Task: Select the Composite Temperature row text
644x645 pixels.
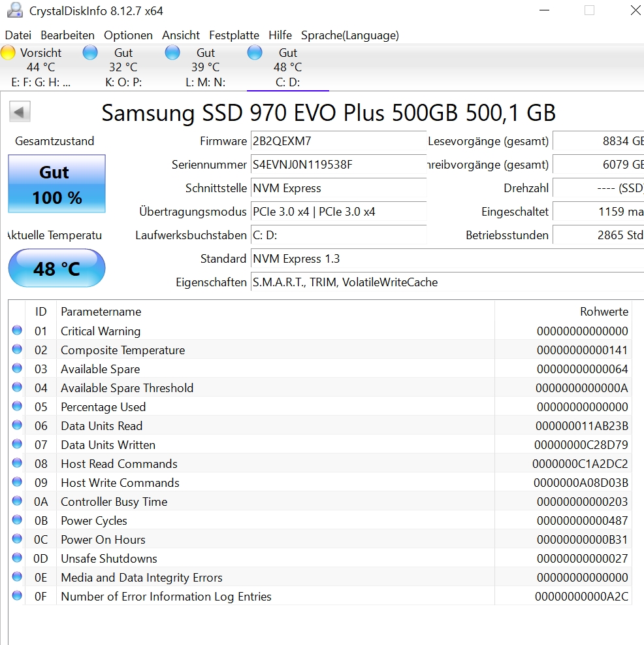Action: tap(123, 350)
